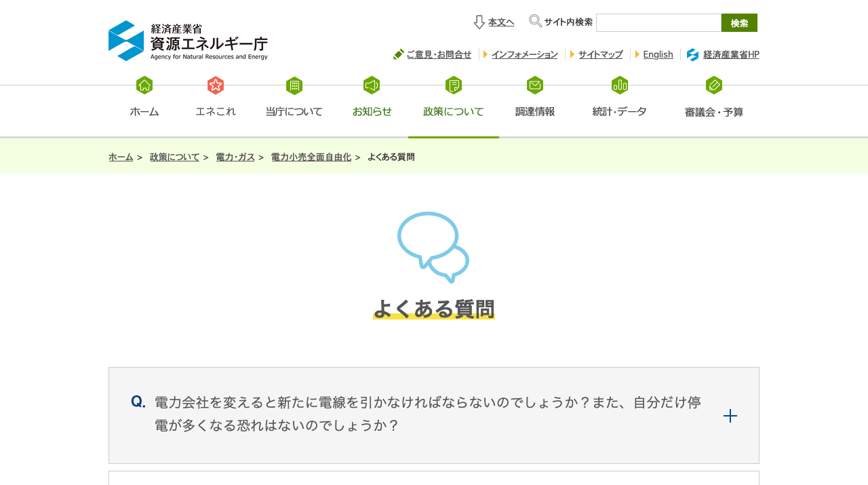This screenshot has width=868, height=485.
Task: Click the 電力・ガス breadcrumb link
Action: click(235, 157)
